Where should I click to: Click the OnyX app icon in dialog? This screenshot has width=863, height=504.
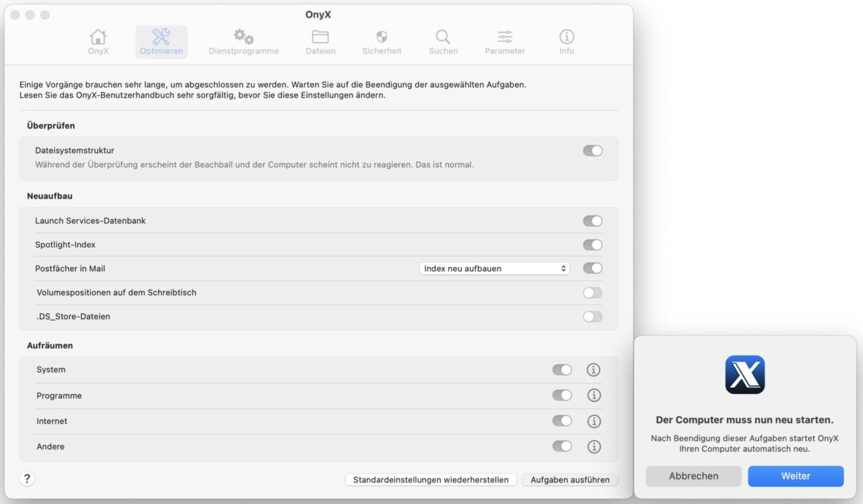point(745,375)
